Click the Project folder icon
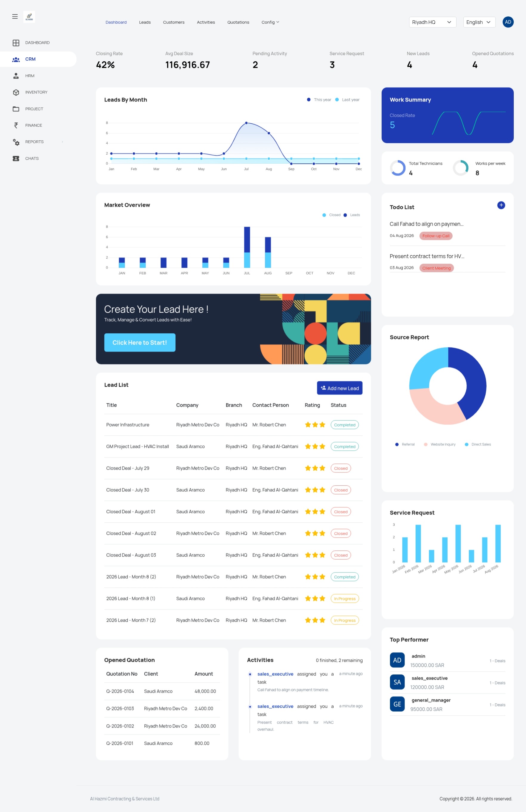This screenshot has width=526, height=812. coord(16,109)
